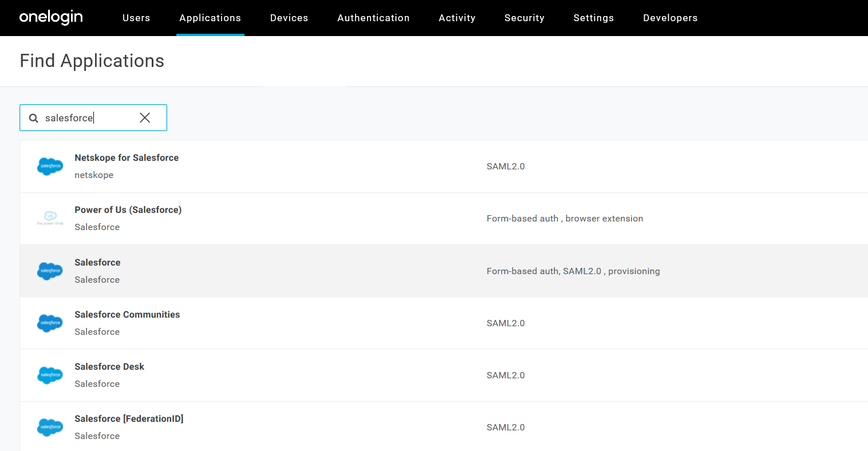Click the Find Applications heading

tap(92, 61)
